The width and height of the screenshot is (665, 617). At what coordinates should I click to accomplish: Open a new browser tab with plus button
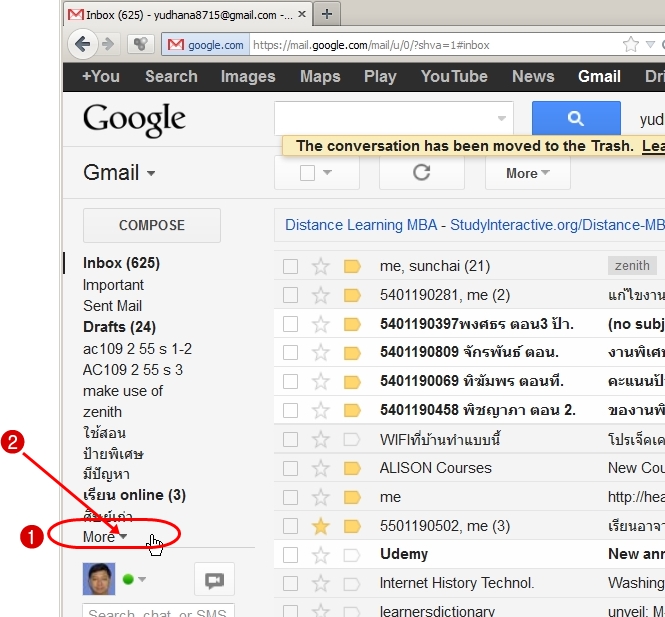pos(327,14)
